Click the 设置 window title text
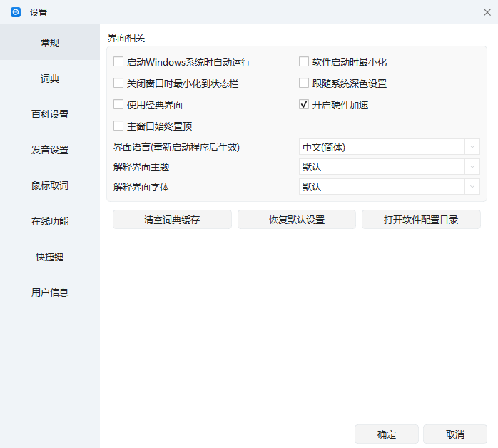This screenshot has width=498, height=448. click(x=39, y=12)
